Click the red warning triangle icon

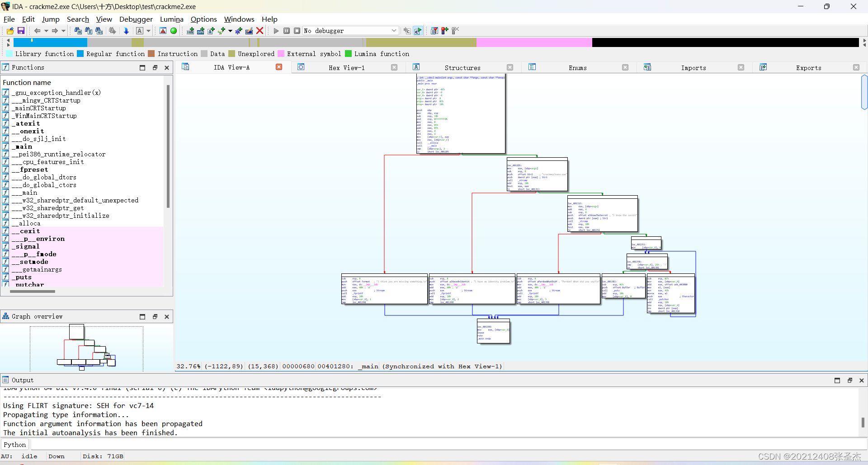pos(163,31)
